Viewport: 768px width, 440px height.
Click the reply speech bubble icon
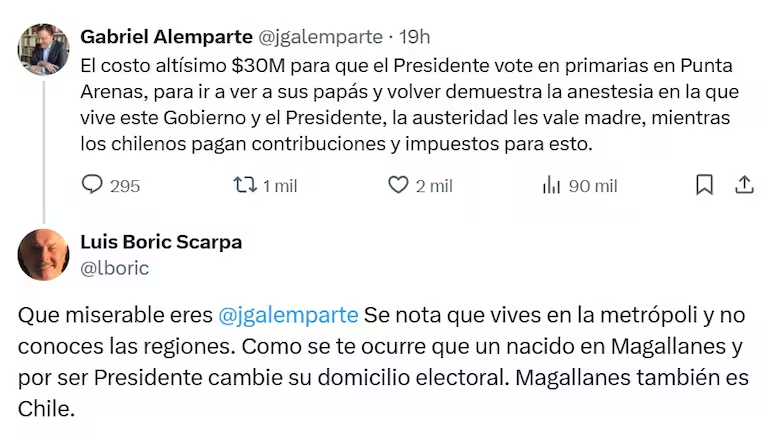(x=92, y=185)
